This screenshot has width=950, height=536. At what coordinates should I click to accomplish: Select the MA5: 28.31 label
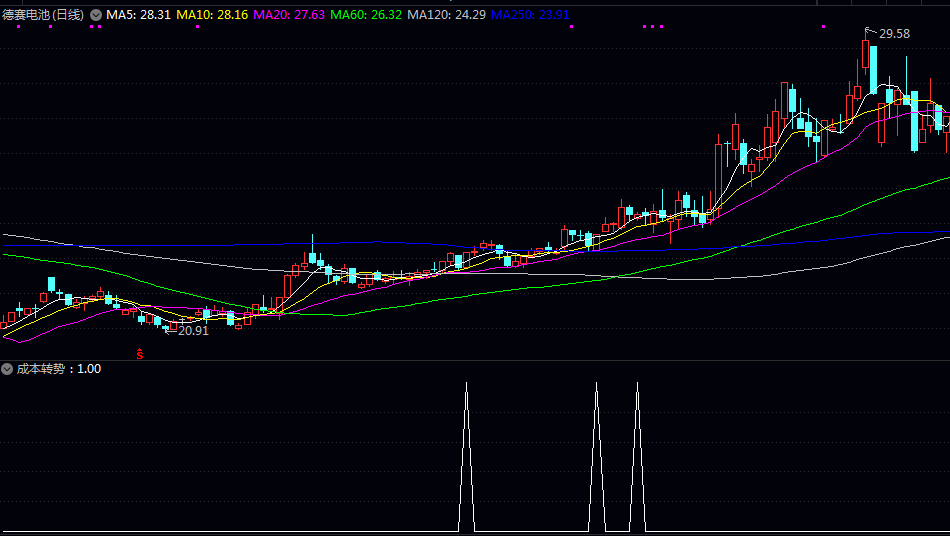click(x=139, y=15)
